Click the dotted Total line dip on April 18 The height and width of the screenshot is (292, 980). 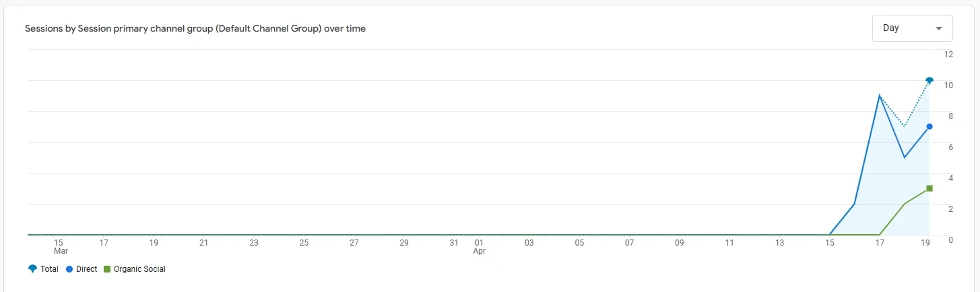[905, 126]
